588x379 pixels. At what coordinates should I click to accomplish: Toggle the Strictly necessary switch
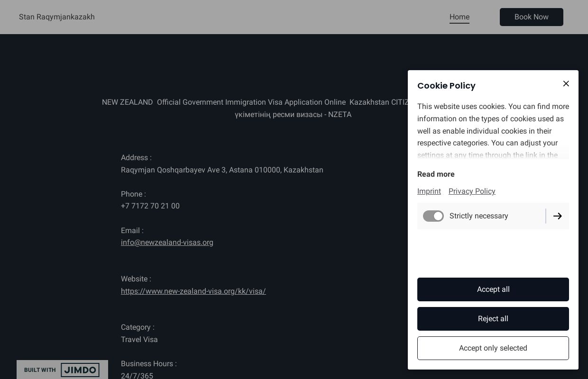(x=433, y=216)
